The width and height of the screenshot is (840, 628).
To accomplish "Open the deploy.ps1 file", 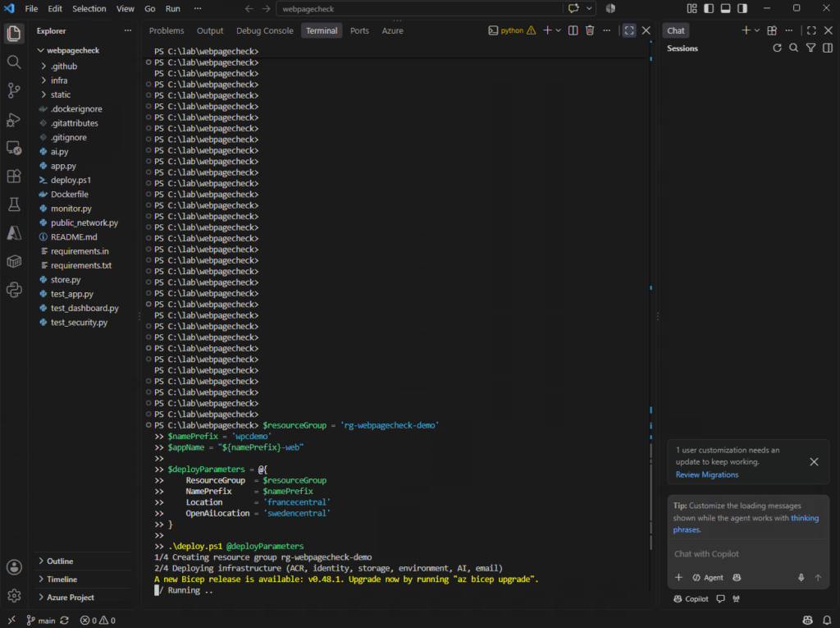I will click(x=71, y=181).
